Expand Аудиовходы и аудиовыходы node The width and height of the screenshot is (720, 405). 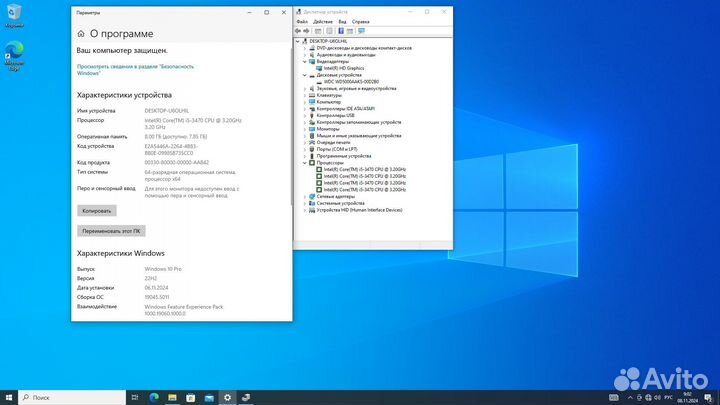pos(304,55)
